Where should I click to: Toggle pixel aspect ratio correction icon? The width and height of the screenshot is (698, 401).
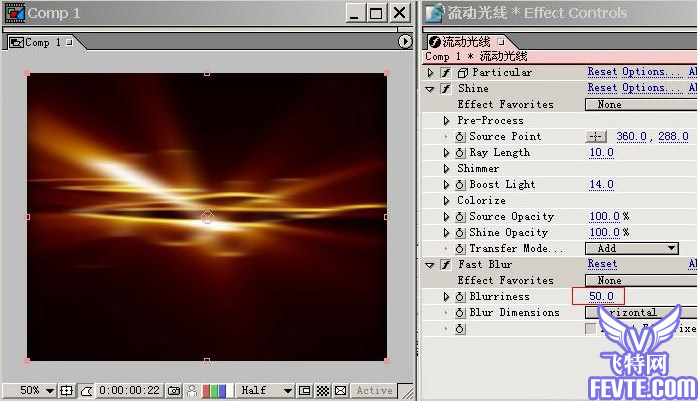[x=341, y=391]
